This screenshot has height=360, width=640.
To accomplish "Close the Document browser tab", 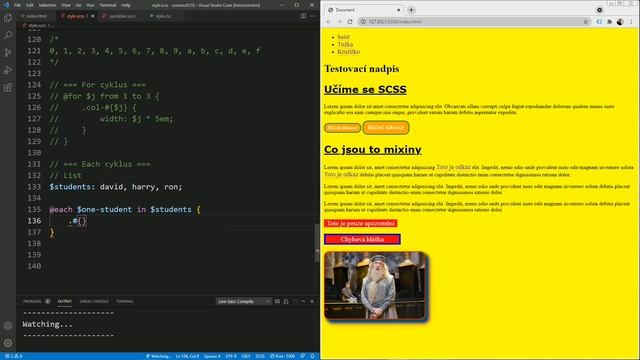I will [398, 10].
